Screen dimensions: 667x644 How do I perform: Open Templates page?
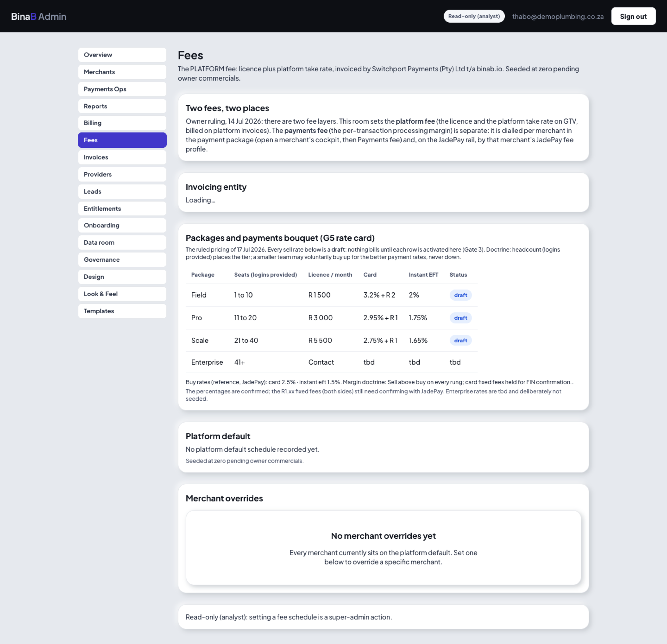pos(122,311)
